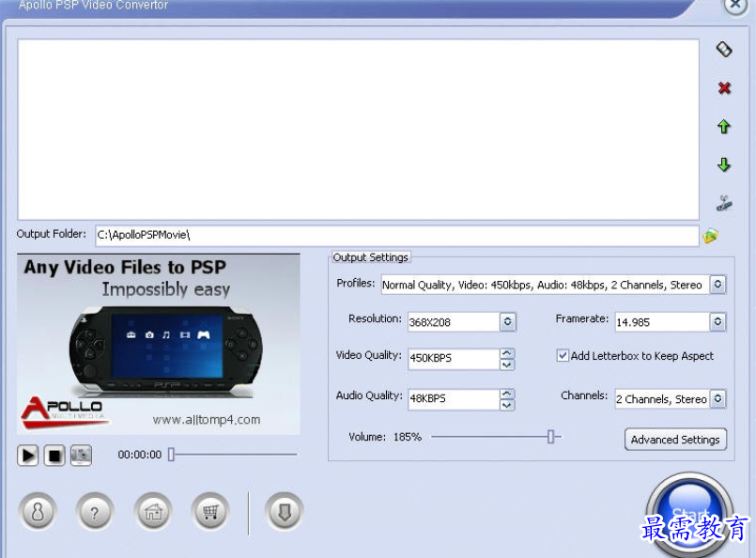Click the 00:00:00 playback time

click(x=139, y=455)
